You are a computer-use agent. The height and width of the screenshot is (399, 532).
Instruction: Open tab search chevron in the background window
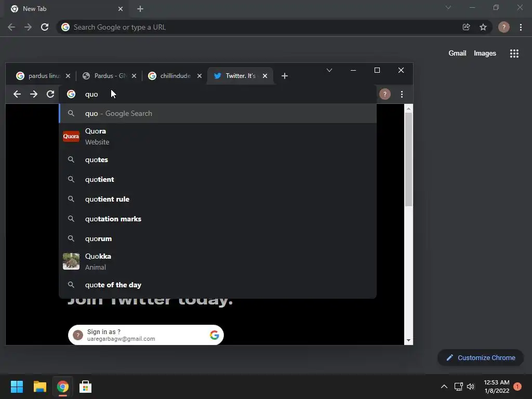coord(448,7)
